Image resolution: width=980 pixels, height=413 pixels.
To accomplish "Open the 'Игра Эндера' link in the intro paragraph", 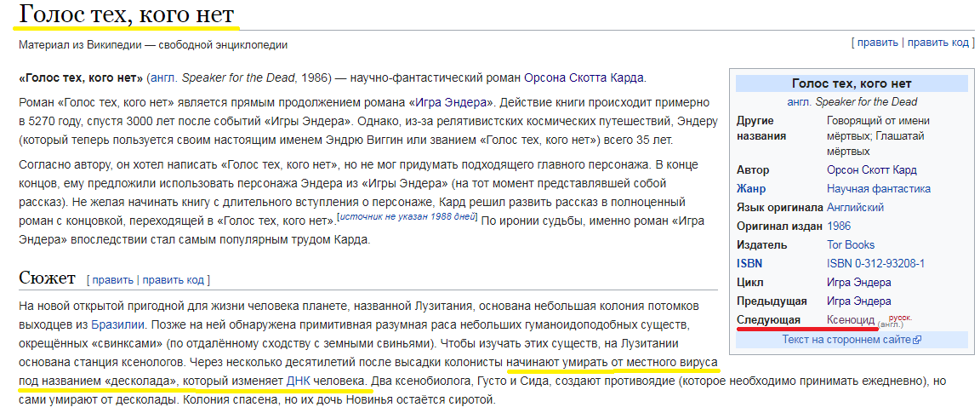I will click(450, 101).
